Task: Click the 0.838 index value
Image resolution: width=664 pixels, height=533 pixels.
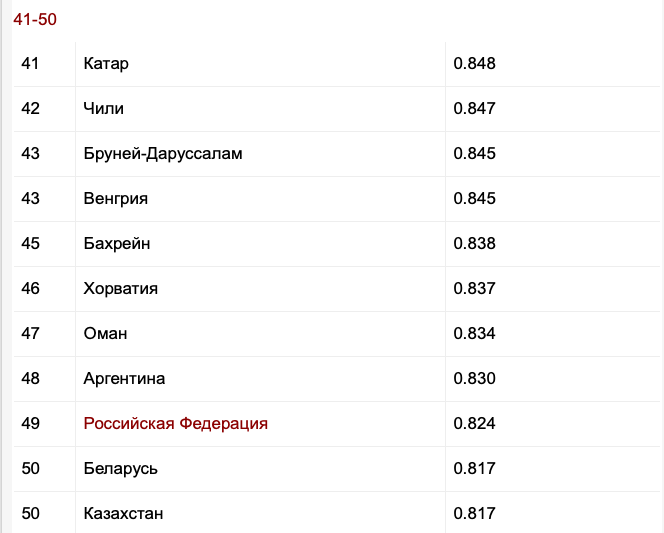Action: click(475, 244)
